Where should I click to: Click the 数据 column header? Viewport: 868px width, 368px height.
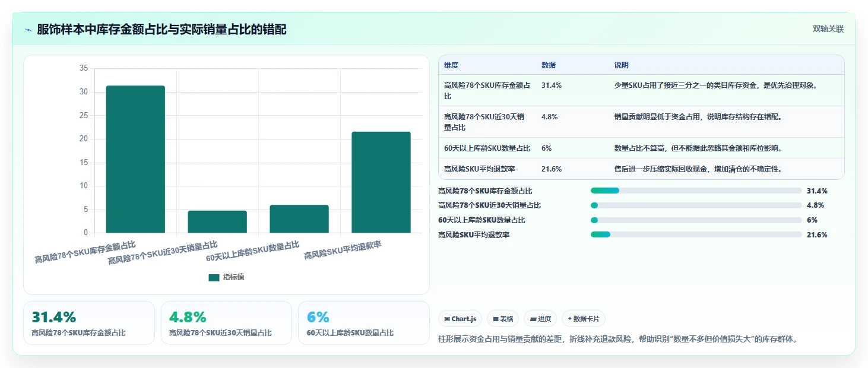click(549, 65)
